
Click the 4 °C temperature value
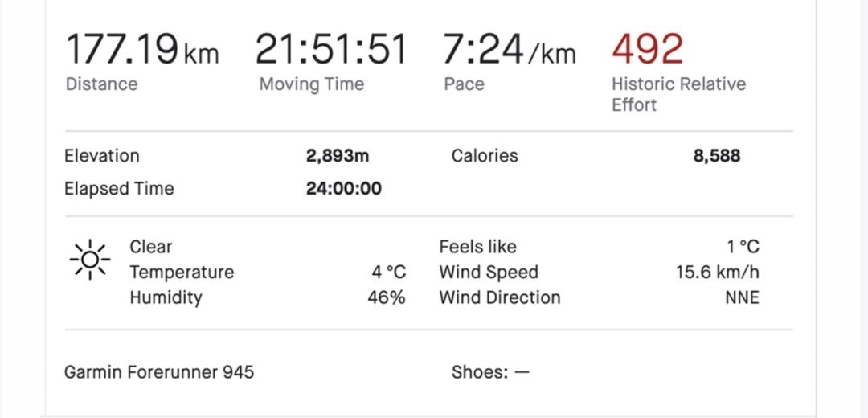pyautogui.click(x=389, y=273)
